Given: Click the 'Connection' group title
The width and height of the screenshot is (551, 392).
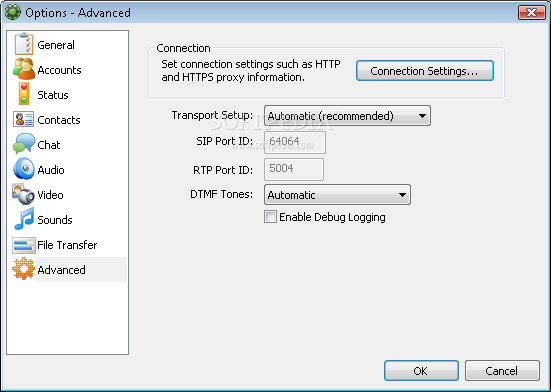Looking at the screenshot, I should coord(183,48).
